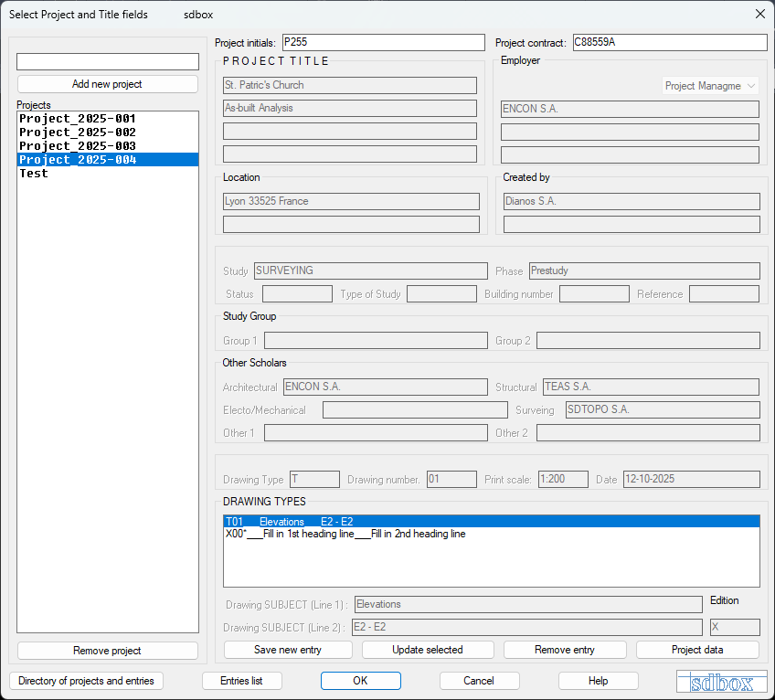
Task: Click the Phase field Prestudy
Action: click(644, 270)
